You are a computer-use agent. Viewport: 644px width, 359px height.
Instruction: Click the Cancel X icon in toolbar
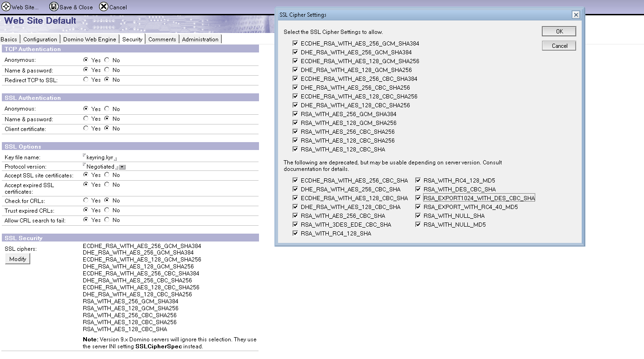[104, 7]
